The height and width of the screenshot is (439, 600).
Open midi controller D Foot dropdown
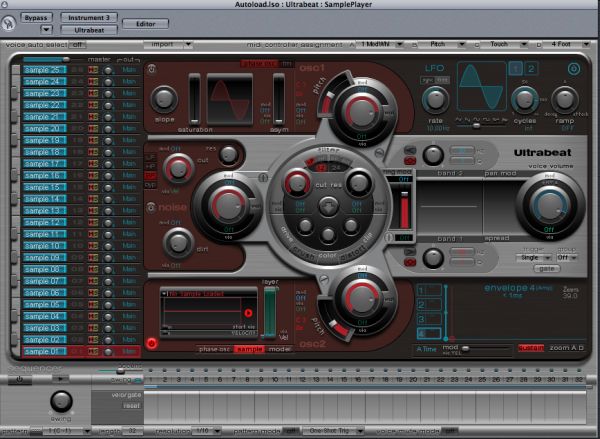[x=566, y=44]
